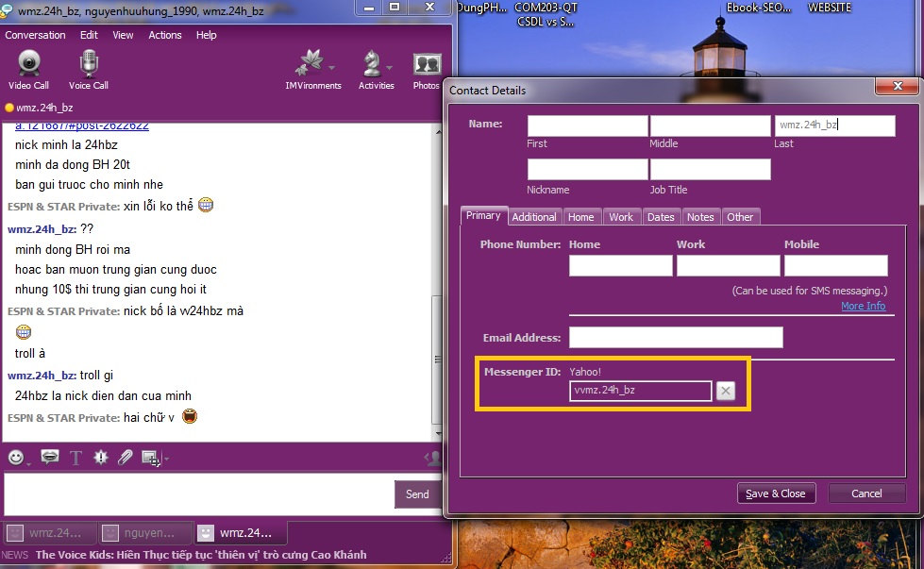The image size is (924, 569).
Task: Click the Yahoo Messenger ID field
Action: 641,391
